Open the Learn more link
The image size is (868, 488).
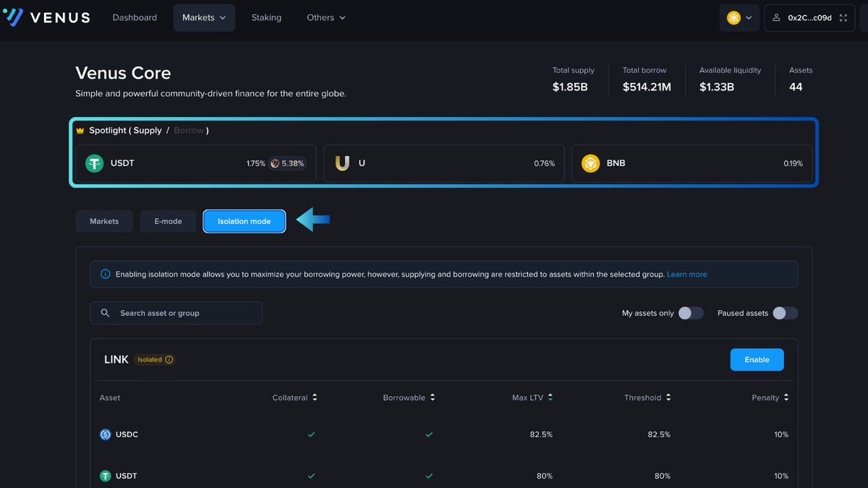pyautogui.click(x=687, y=274)
